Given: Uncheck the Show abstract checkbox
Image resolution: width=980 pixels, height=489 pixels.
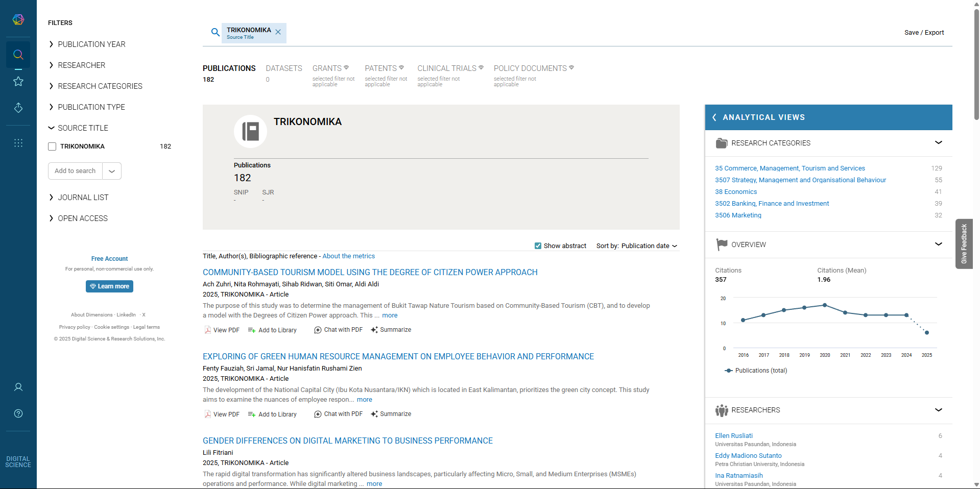Looking at the screenshot, I should click(x=538, y=246).
